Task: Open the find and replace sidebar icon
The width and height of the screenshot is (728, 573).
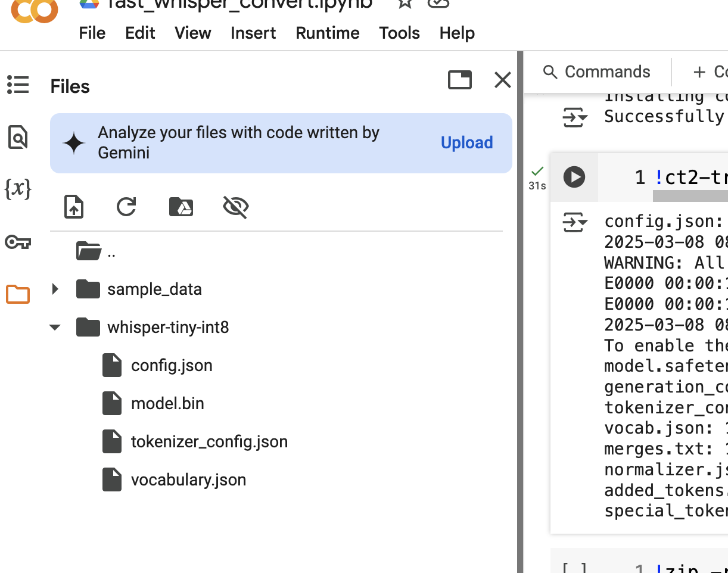Action: click(18, 138)
